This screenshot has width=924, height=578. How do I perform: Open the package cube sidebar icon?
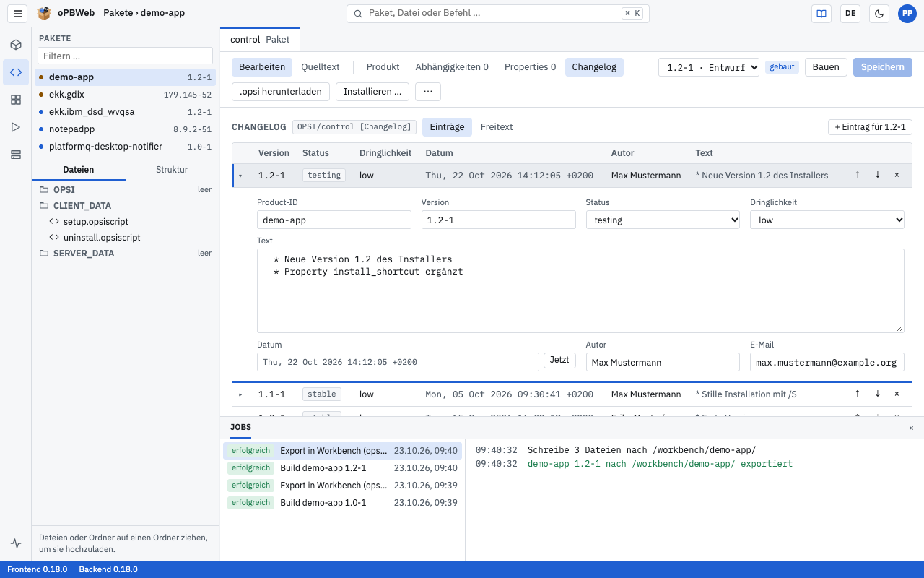(x=16, y=45)
